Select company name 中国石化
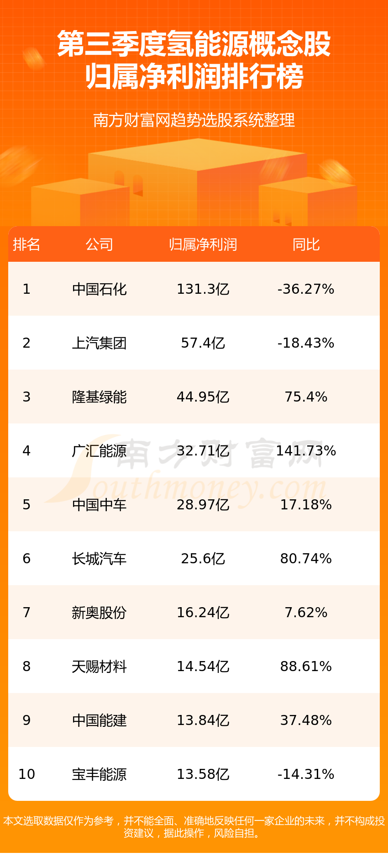 [99, 289]
